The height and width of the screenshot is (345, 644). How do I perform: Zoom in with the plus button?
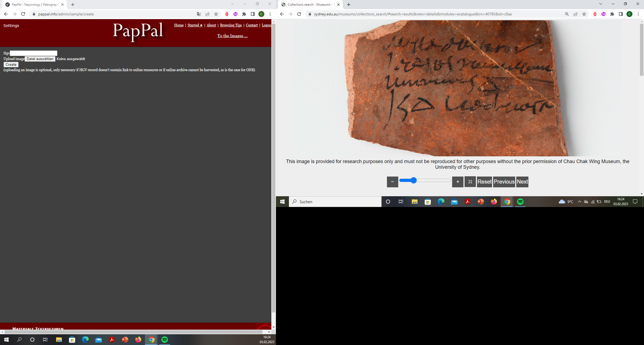click(x=458, y=182)
